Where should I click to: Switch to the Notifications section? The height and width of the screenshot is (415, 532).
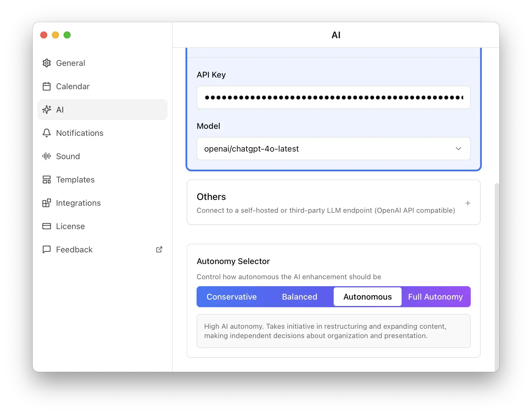tap(79, 133)
